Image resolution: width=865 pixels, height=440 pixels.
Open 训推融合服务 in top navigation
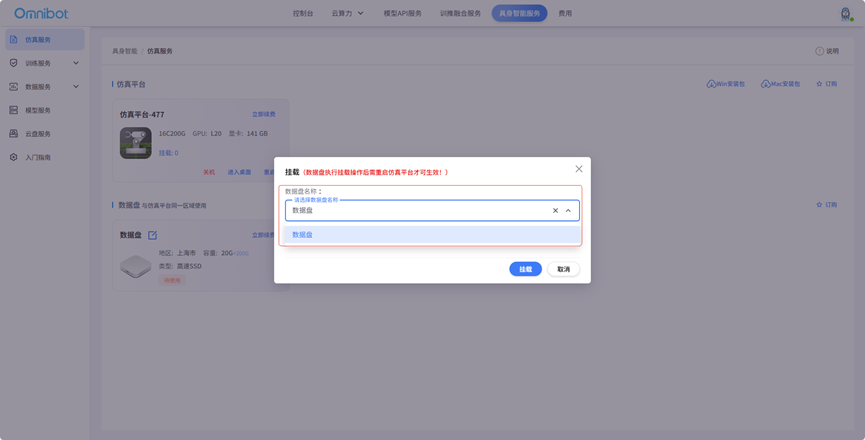460,13
